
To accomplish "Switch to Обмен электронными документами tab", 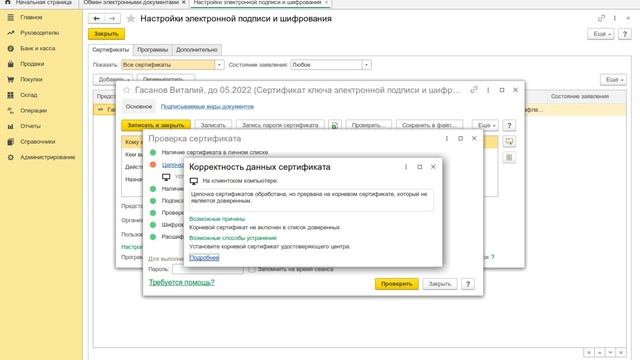I will tap(131, 3).
